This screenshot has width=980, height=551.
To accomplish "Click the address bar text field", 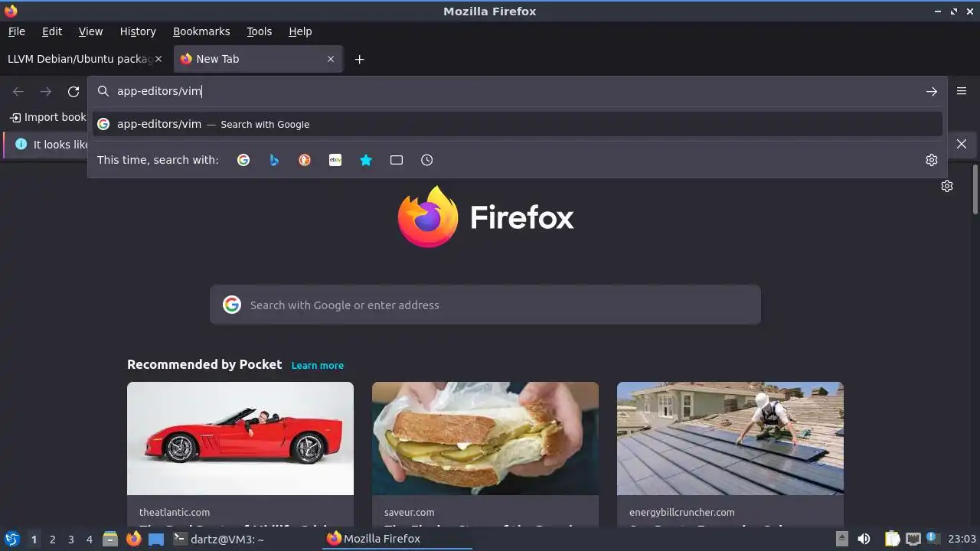I will [517, 91].
